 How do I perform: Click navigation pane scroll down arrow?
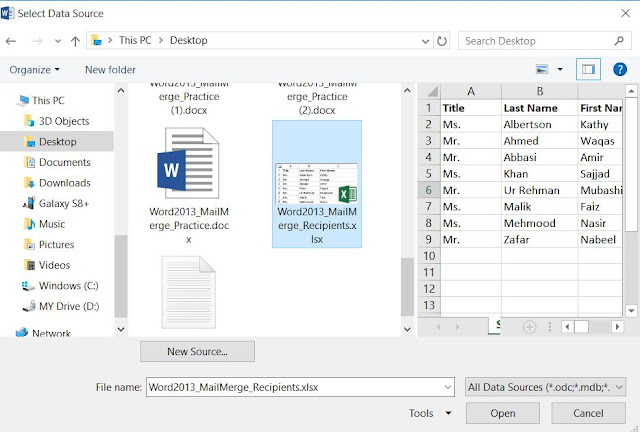coord(121,329)
